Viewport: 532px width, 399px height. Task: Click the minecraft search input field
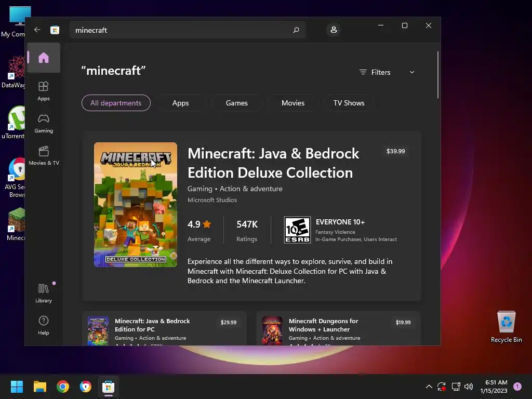pyautogui.click(x=187, y=30)
